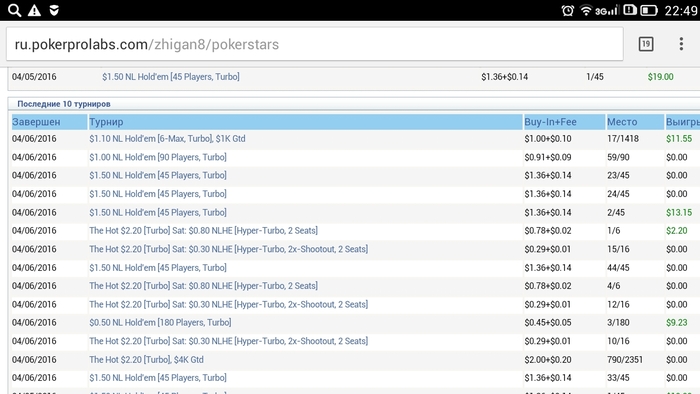Select the $19.00 winnings value
The image size is (700, 394).
pyautogui.click(x=660, y=77)
